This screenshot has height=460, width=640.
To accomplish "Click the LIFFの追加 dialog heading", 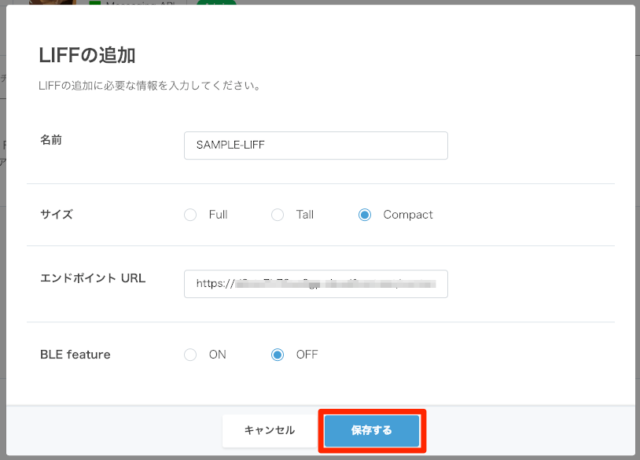I will [x=87, y=55].
